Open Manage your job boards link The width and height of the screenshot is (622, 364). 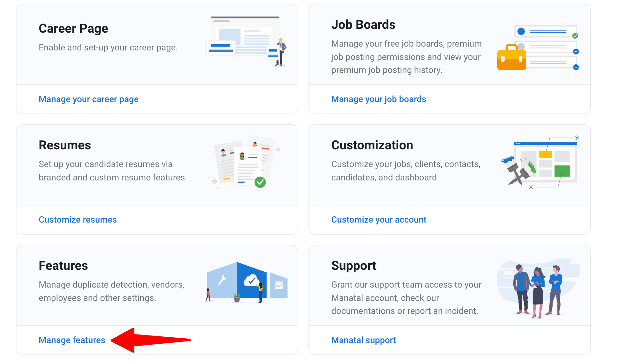pos(379,99)
